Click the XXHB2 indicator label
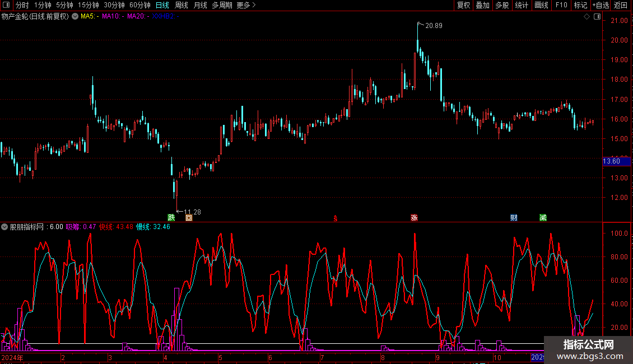 pyautogui.click(x=165, y=16)
